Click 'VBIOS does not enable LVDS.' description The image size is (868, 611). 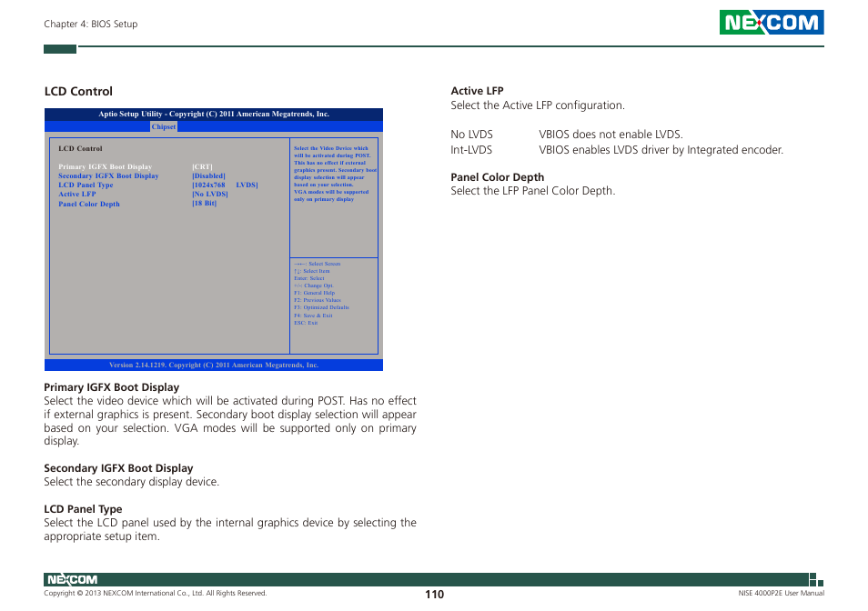pos(611,135)
